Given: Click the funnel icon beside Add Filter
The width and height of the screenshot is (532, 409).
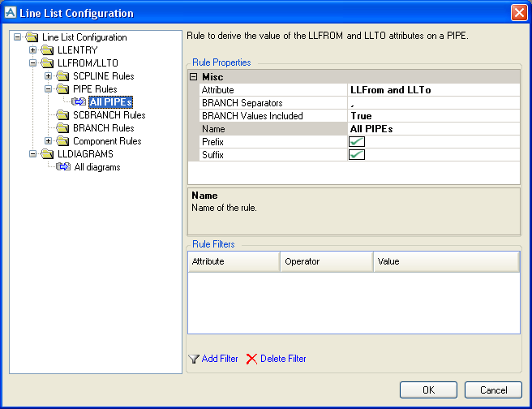Looking at the screenshot, I should [x=193, y=359].
